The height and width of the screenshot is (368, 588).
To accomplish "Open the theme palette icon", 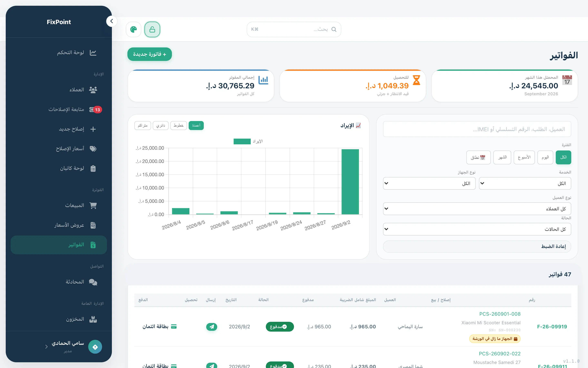I will 133,29.
